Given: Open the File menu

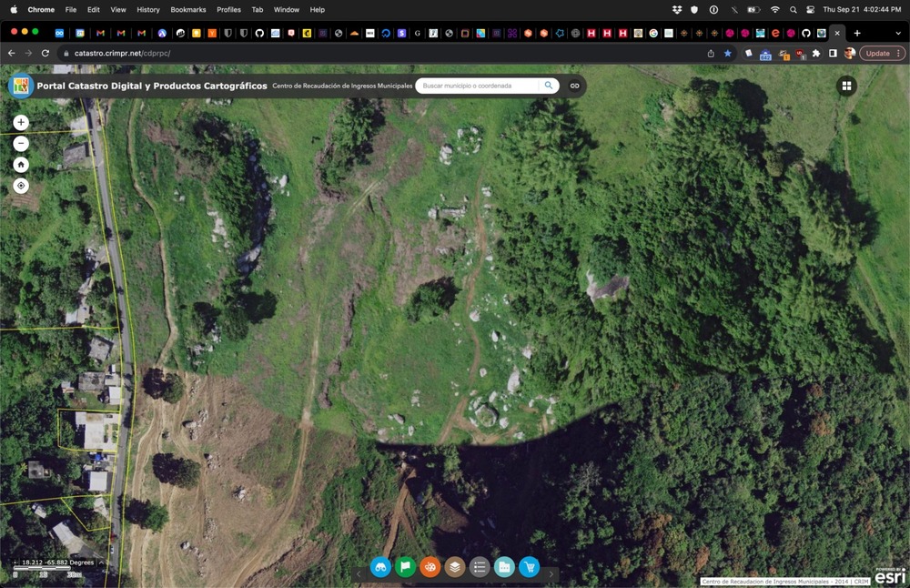Looking at the screenshot, I should coord(71,10).
